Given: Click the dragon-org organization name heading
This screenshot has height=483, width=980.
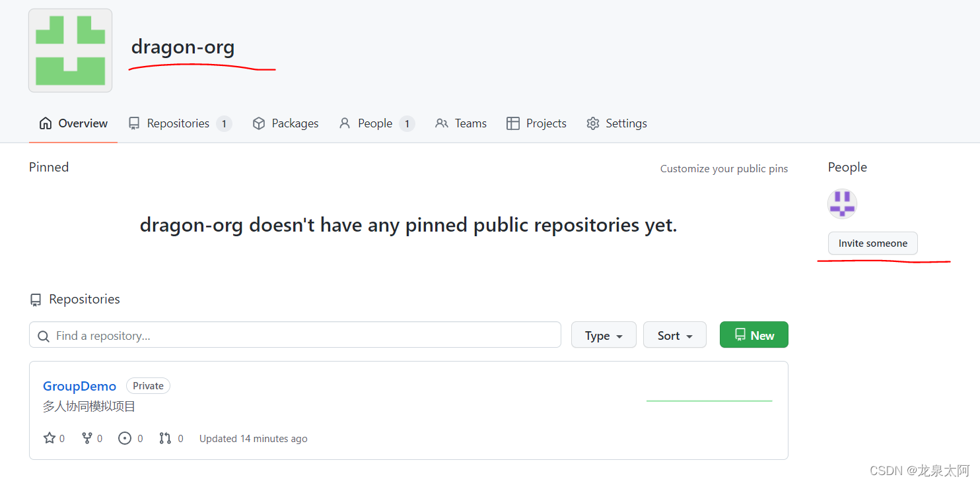Looking at the screenshot, I should [183, 48].
